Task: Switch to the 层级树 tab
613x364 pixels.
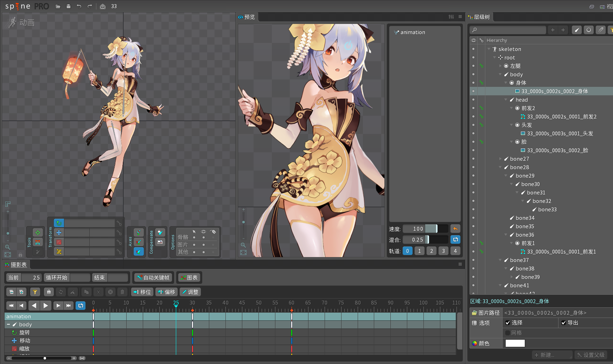Action: click(479, 17)
